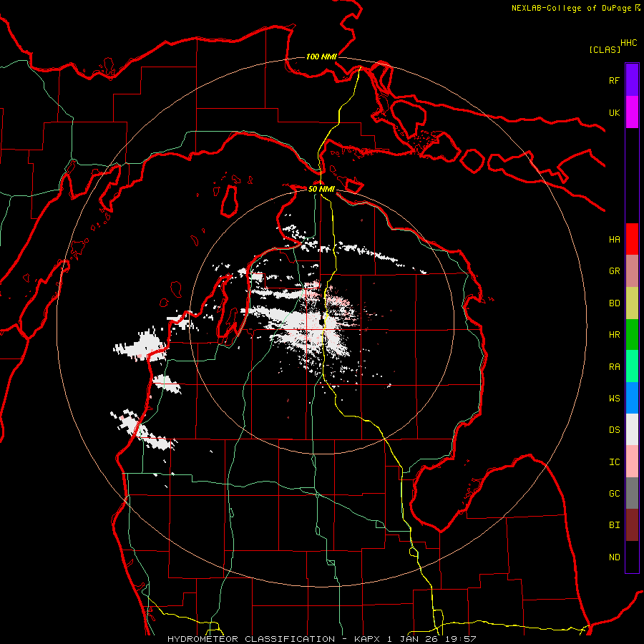Click the UK magenta legend swatch

click(632, 112)
